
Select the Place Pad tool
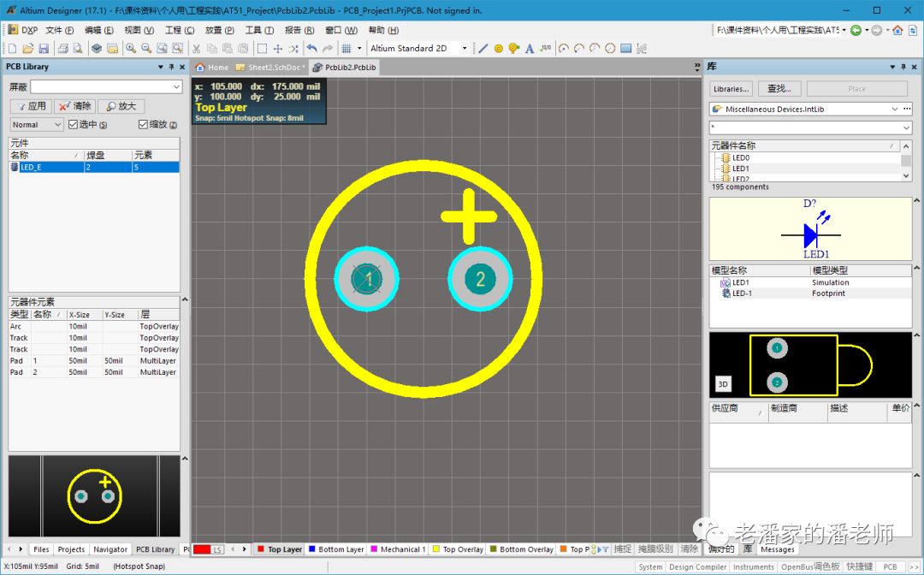coord(499,49)
